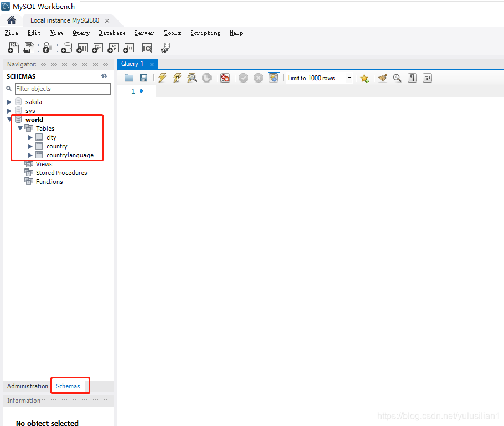Viewport: 504px width, 426px height.
Task: Open the Help menu
Action: [236, 33]
